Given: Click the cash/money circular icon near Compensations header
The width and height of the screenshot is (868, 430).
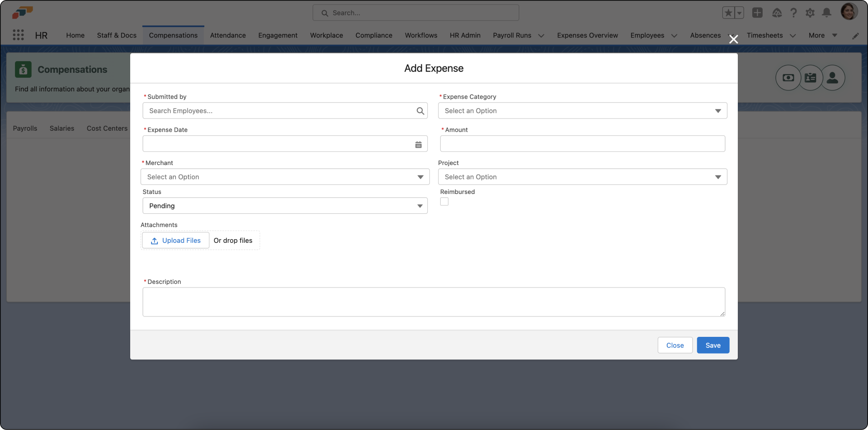Looking at the screenshot, I should tap(788, 77).
